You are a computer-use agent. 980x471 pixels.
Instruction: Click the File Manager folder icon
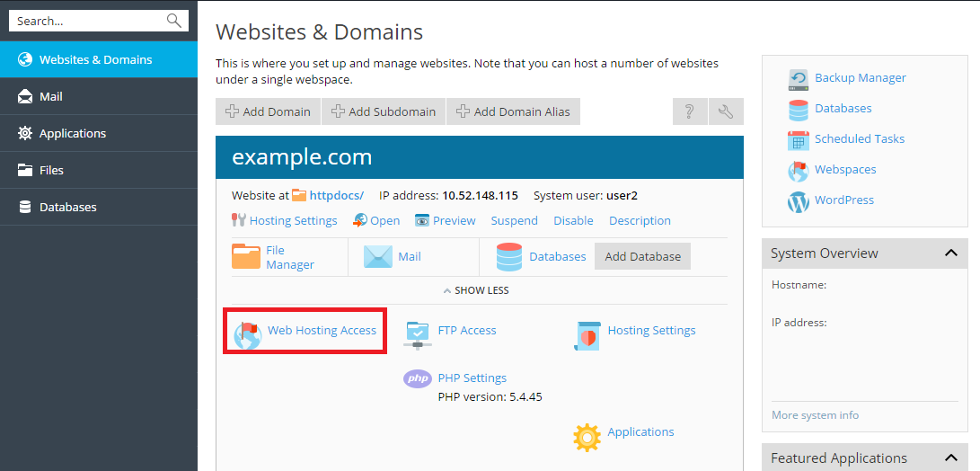246,256
